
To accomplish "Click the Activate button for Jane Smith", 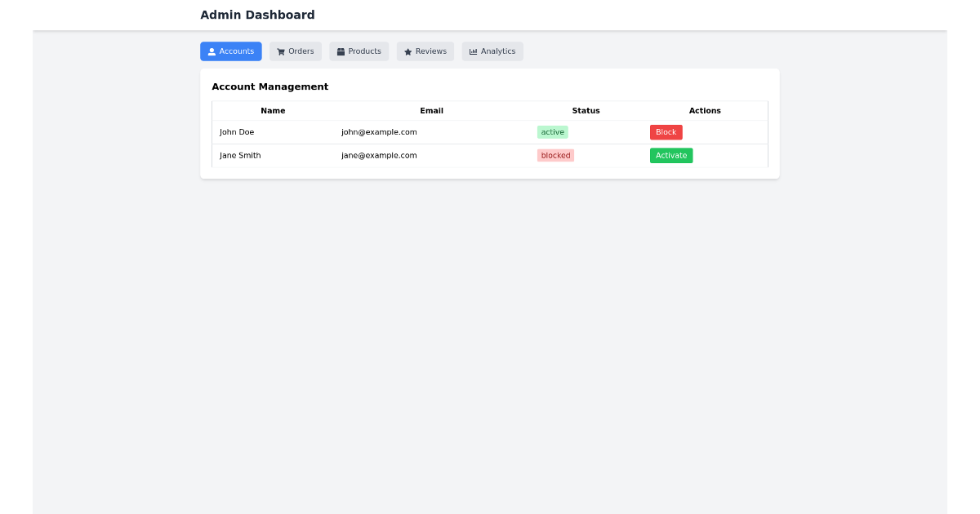I will pyautogui.click(x=670, y=155).
